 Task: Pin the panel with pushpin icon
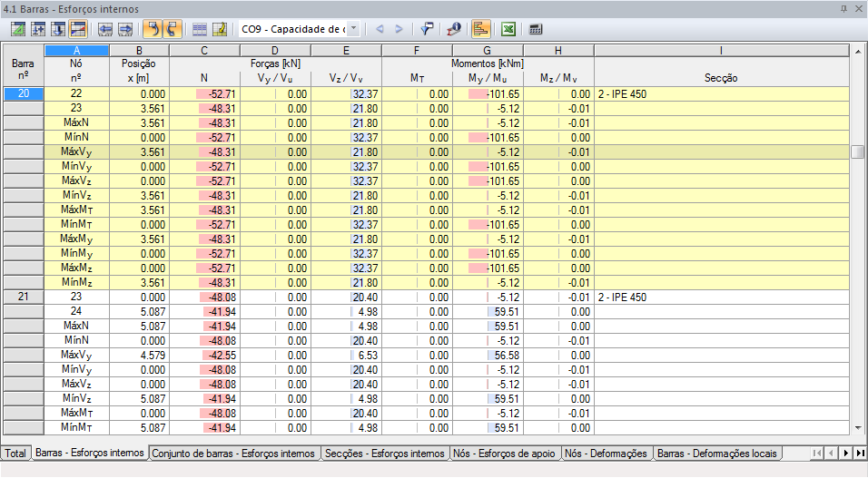843,9
